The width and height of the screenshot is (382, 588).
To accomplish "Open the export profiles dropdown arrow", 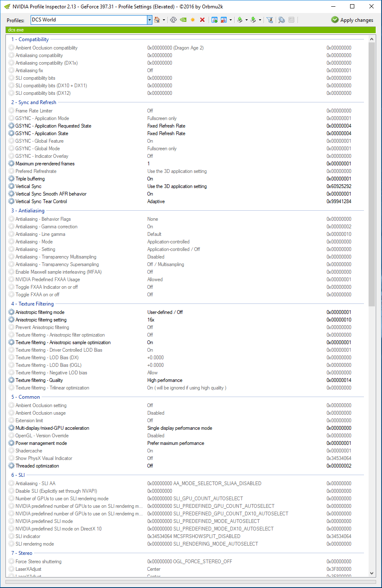I will (246, 20).
